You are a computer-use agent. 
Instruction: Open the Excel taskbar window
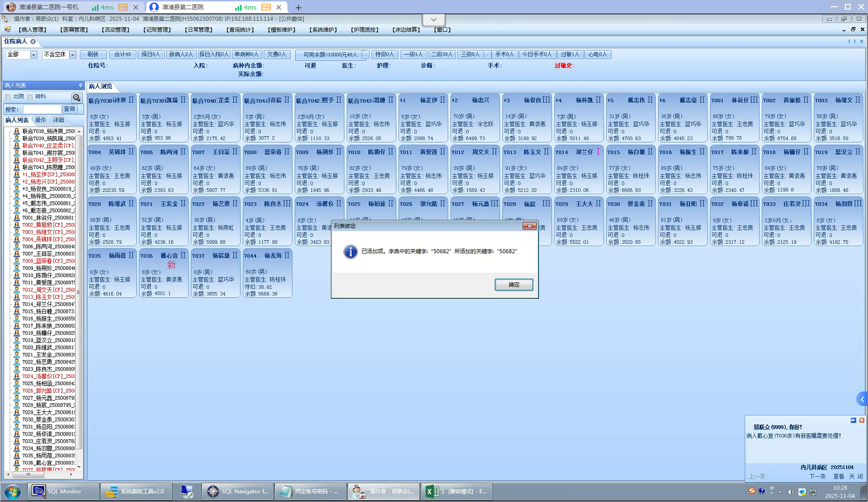pyautogui.click(x=456, y=491)
